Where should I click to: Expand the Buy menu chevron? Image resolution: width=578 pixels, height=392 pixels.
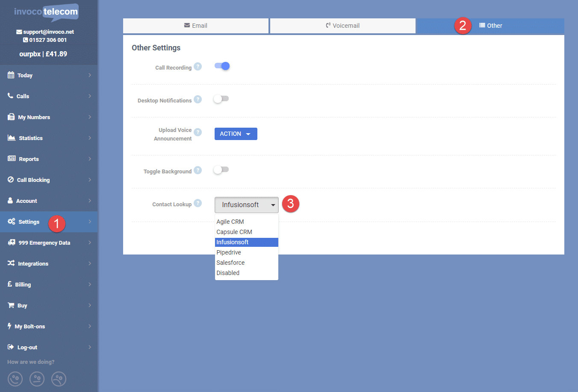[x=90, y=305]
